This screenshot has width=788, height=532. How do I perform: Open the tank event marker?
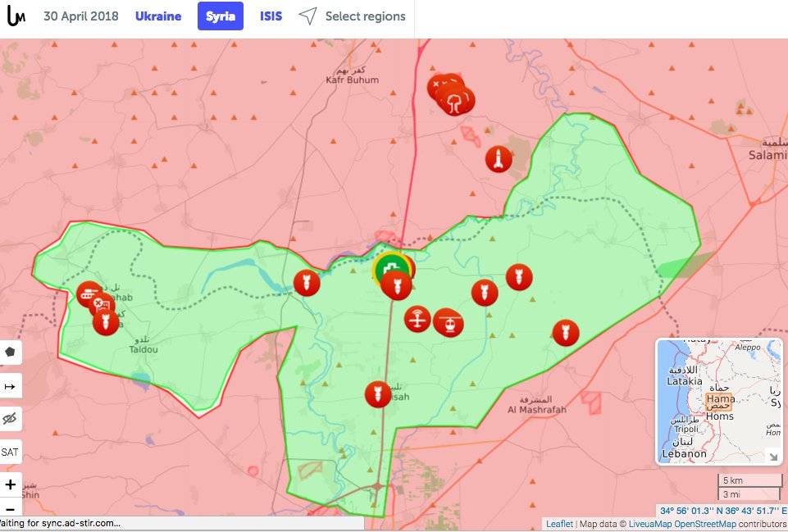[x=89, y=294]
